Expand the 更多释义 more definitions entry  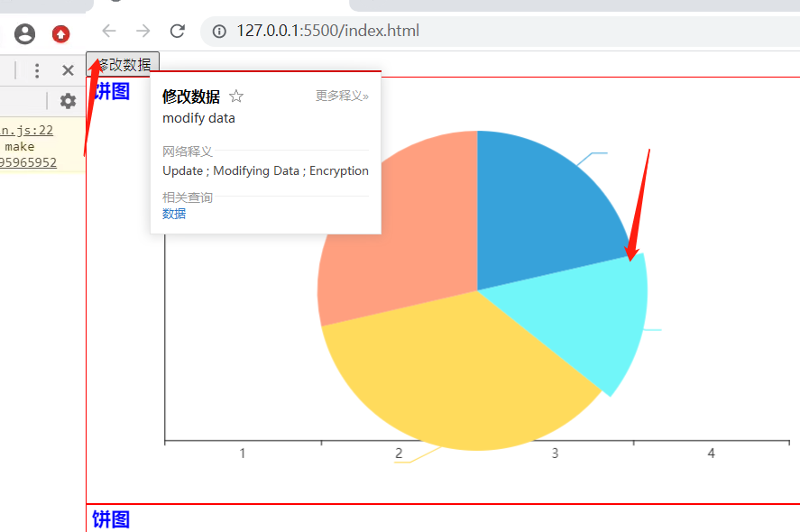tap(342, 96)
